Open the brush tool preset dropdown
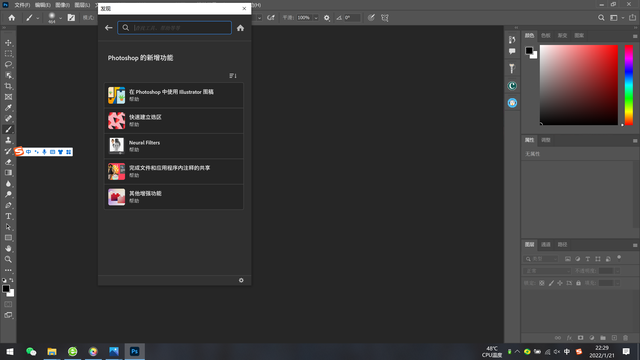The width and height of the screenshot is (640, 360). coord(38,18)
